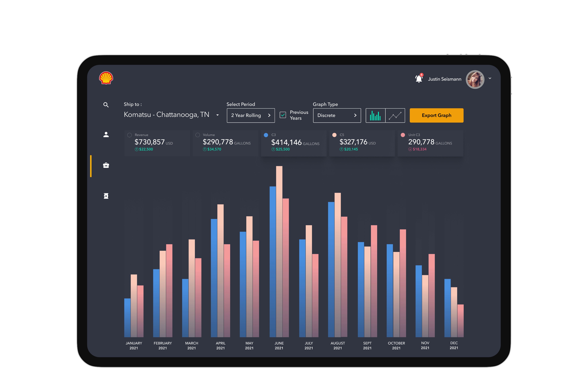Select the briefcase sidebar icon
The image size is (588, 368).
pos(106,165)
